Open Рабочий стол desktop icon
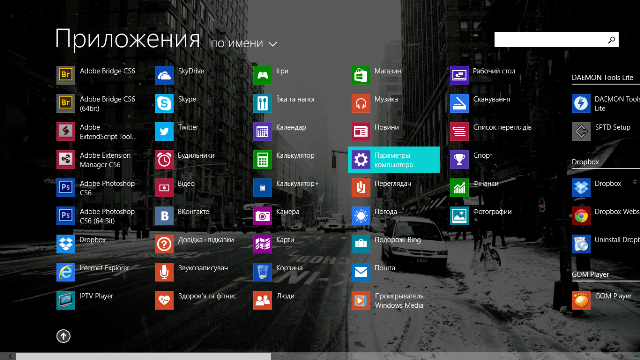Image resolution: width=640 pixels, height=360 pixels. pyautogui.click(x=459, y=75)
